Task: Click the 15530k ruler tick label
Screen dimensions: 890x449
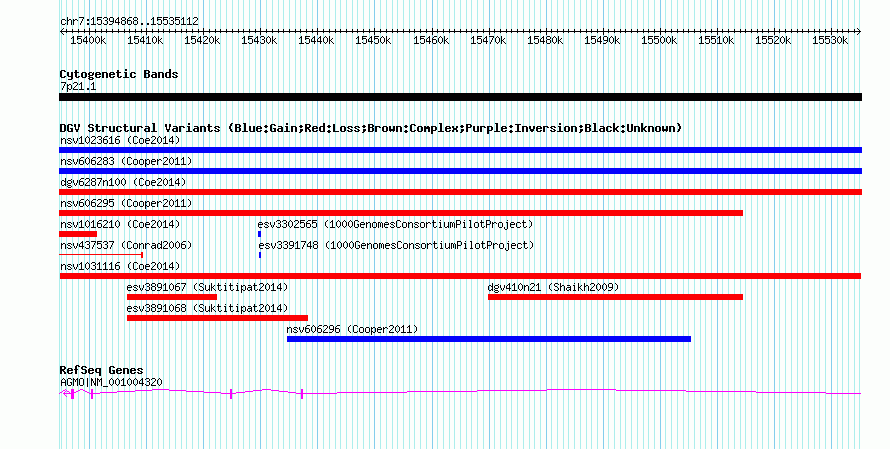Action: click(830, 40)
